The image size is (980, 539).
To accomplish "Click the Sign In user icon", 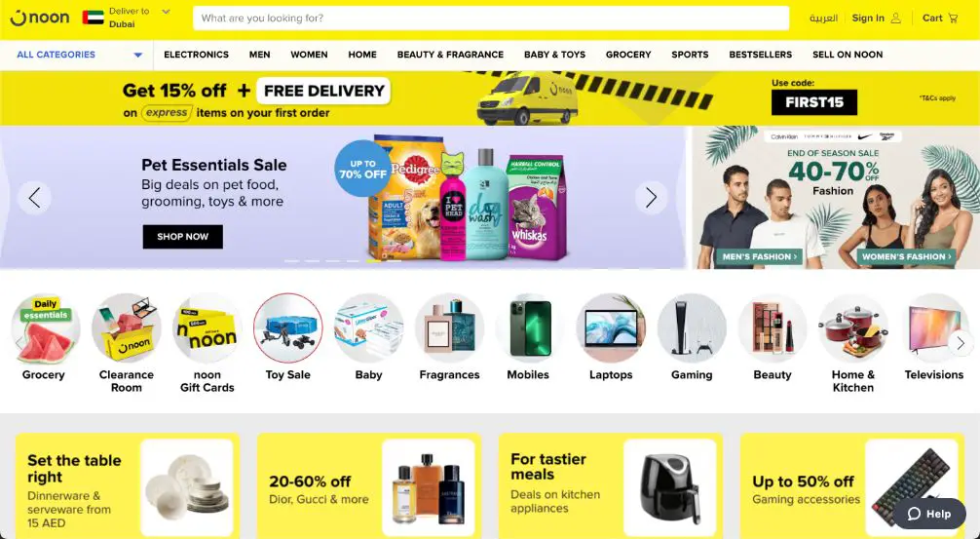I will [895, 19].
